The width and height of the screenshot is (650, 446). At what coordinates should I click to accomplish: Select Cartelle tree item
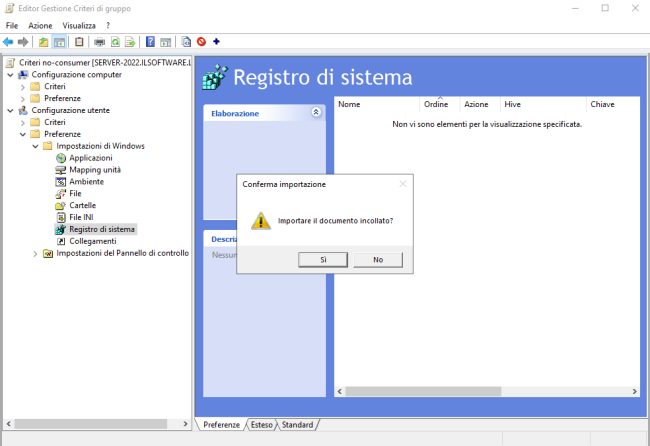82,206
